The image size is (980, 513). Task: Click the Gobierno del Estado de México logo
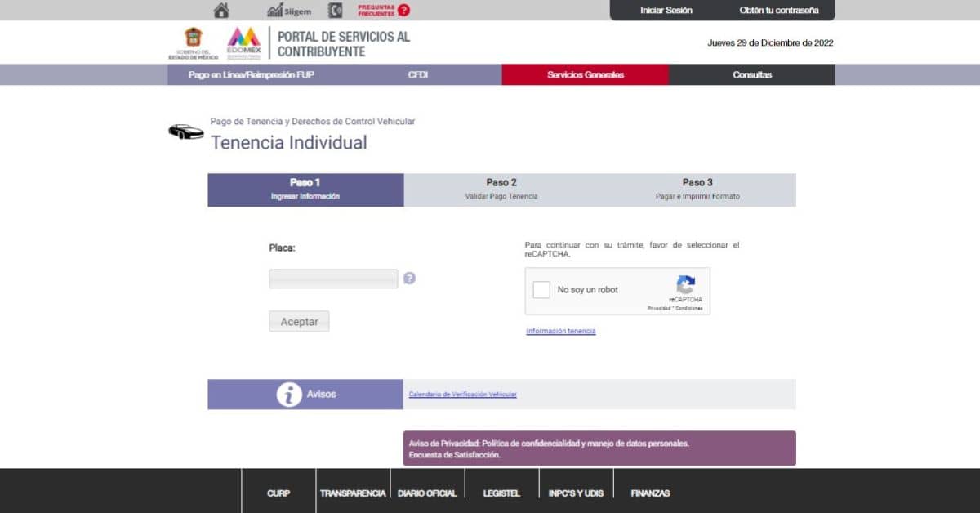[193, 44]
